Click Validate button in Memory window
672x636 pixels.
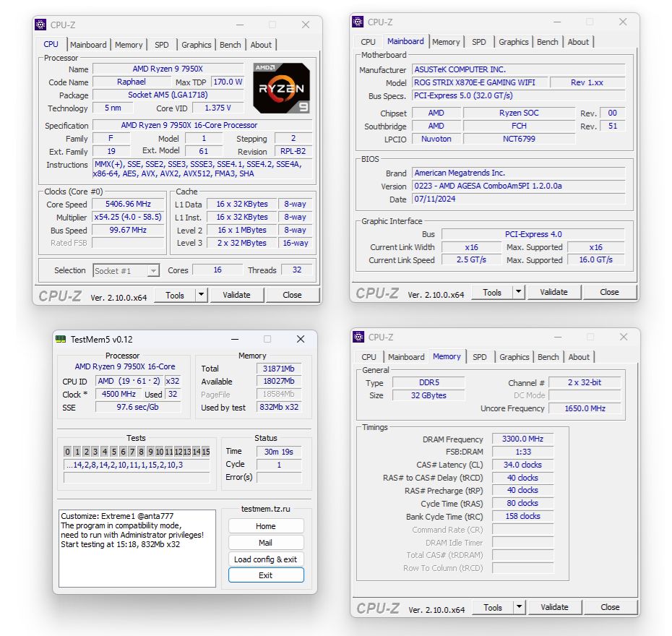pos(554,607)
